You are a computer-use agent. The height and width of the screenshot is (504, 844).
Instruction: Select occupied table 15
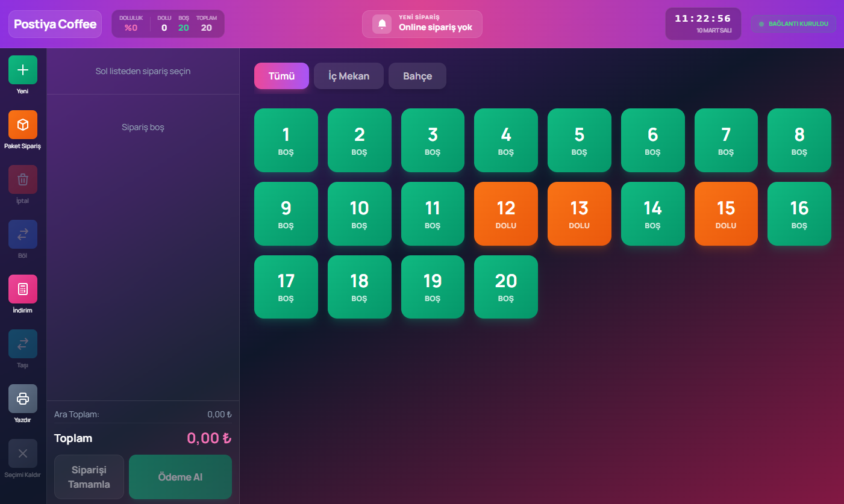(x=726, y=214)
